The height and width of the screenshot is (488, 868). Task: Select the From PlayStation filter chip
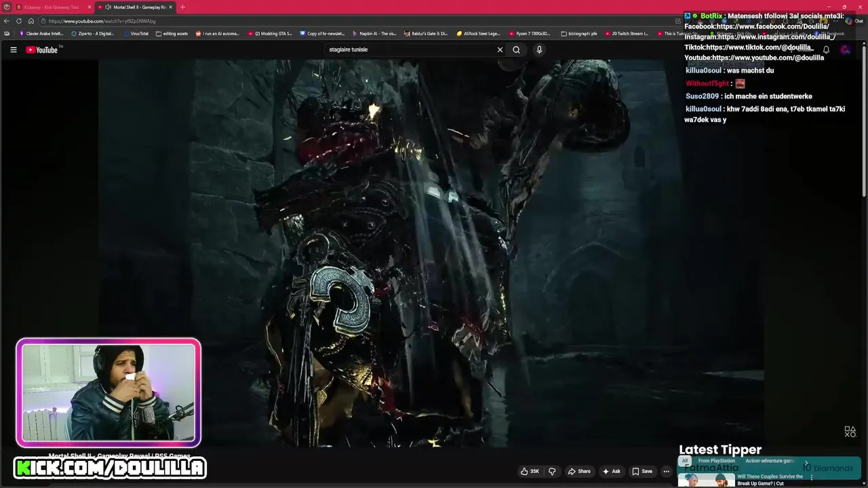(x=716, y=461)
